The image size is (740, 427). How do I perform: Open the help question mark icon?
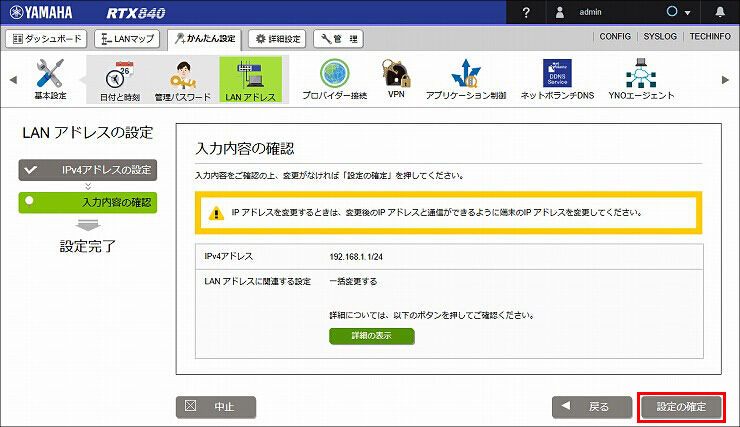tap(526, 12)
